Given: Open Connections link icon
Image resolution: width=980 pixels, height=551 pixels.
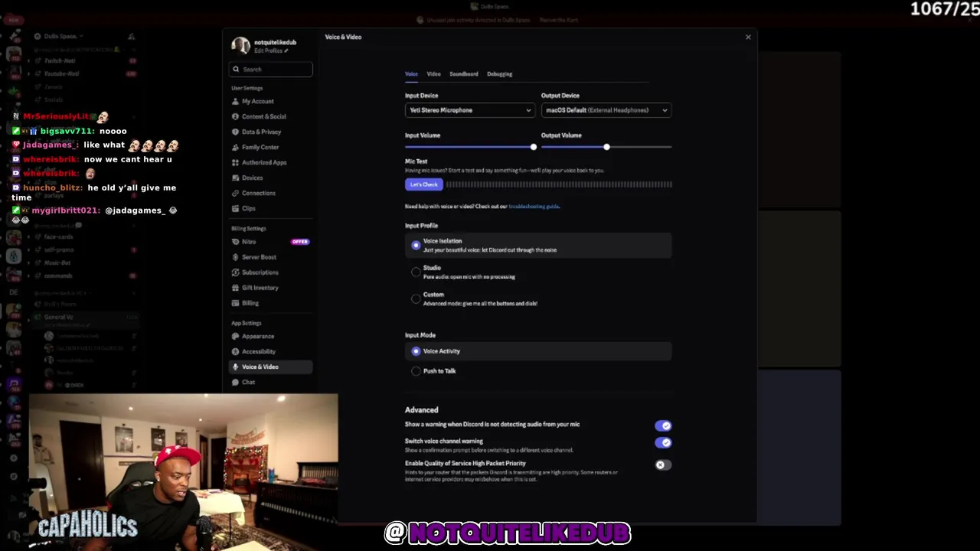Looking at the screenshot, I should pos(235,193).
